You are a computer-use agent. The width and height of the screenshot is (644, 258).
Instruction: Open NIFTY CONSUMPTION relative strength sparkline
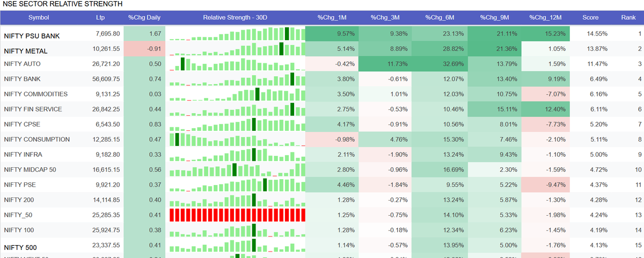tap(237, 139)
